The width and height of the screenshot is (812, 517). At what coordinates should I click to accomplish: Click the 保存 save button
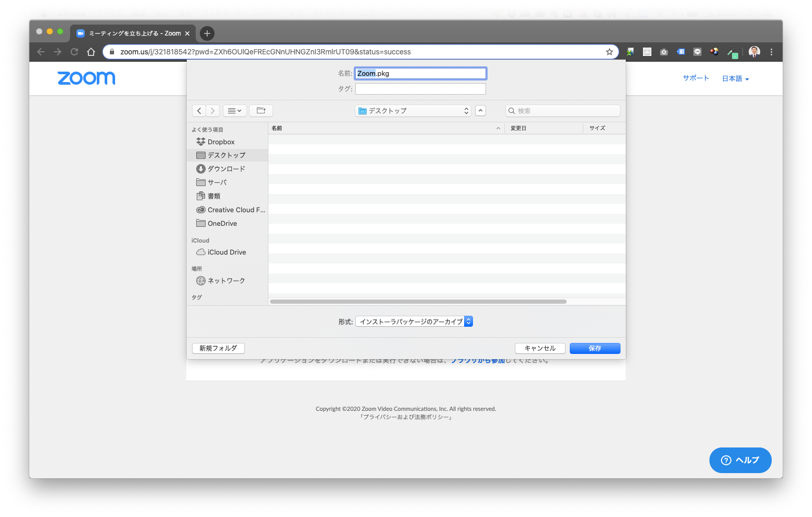(595, 348)
